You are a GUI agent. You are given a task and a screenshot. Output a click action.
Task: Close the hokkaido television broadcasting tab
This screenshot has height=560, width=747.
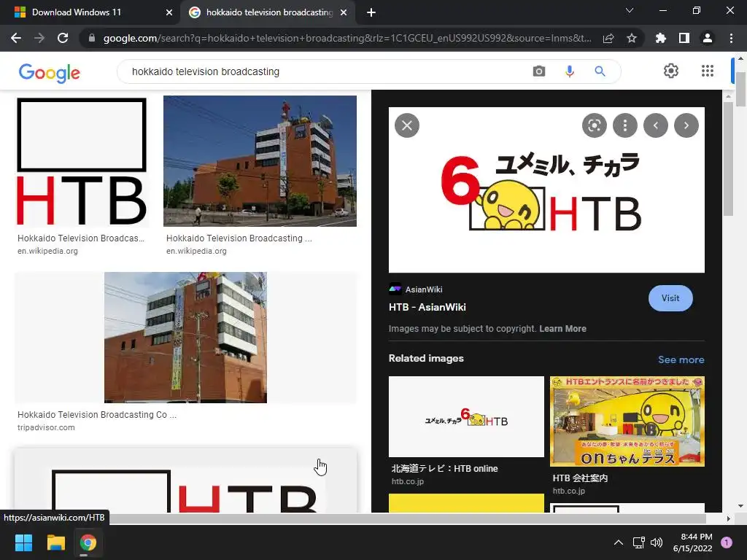(344, 12)
